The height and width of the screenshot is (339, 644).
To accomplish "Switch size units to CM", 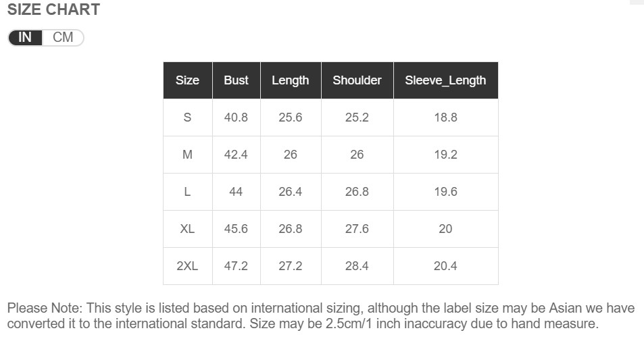I will pyautogui.click(x=63, y=37).
